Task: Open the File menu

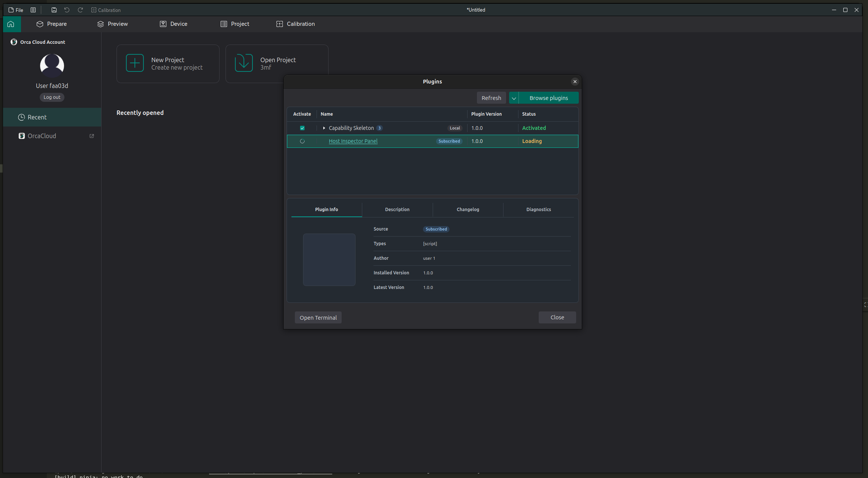Action: 16,10
